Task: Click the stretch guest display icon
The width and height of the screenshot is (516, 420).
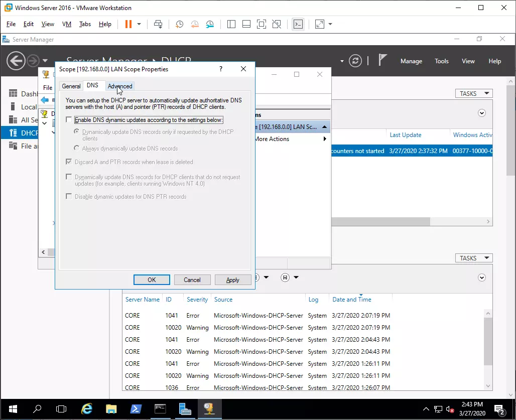Action: point(320,24)
